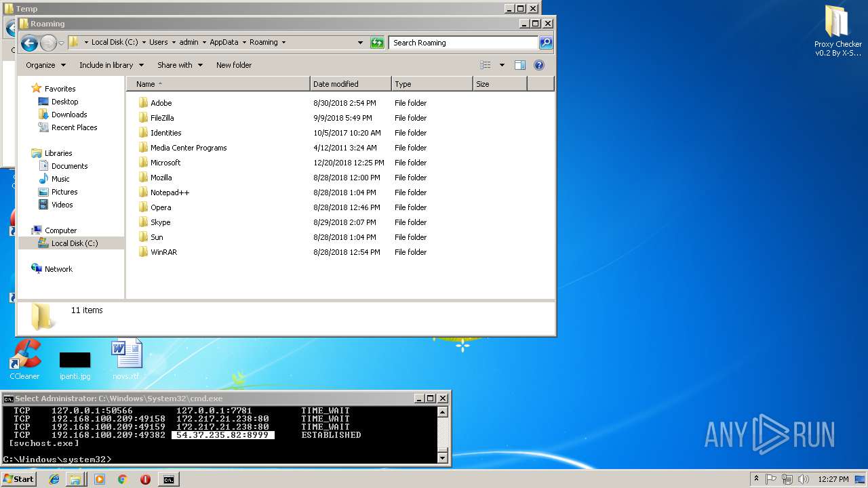Select the Sun folder
The image size is (868, 488).
coord(151,237)
